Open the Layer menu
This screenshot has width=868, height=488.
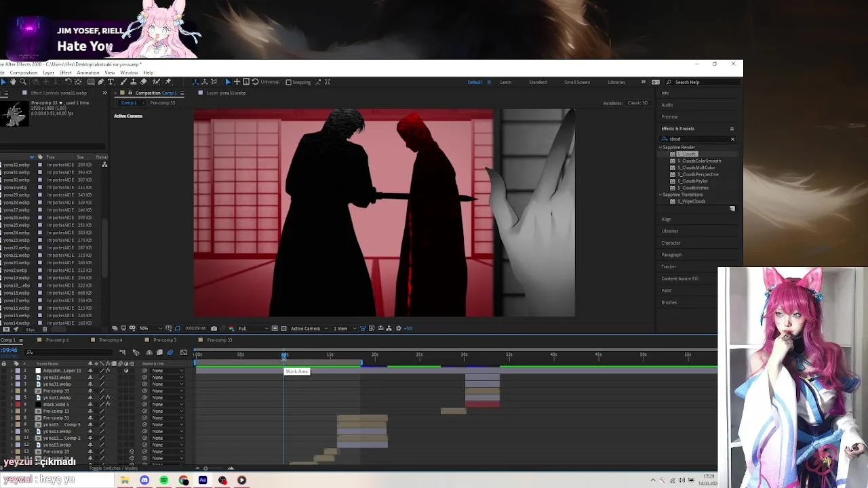pos(49,73)
